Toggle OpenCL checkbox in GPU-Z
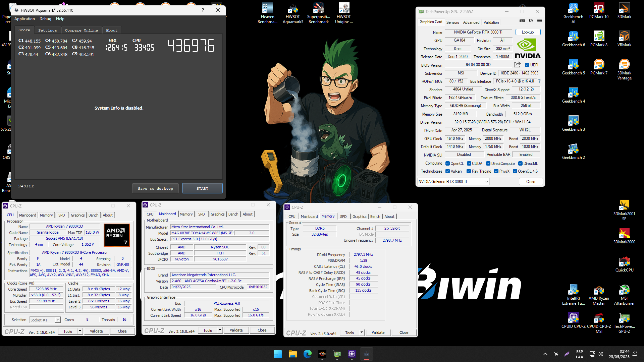The height and width of the screenshot is (362, 644). click(447, 164)
